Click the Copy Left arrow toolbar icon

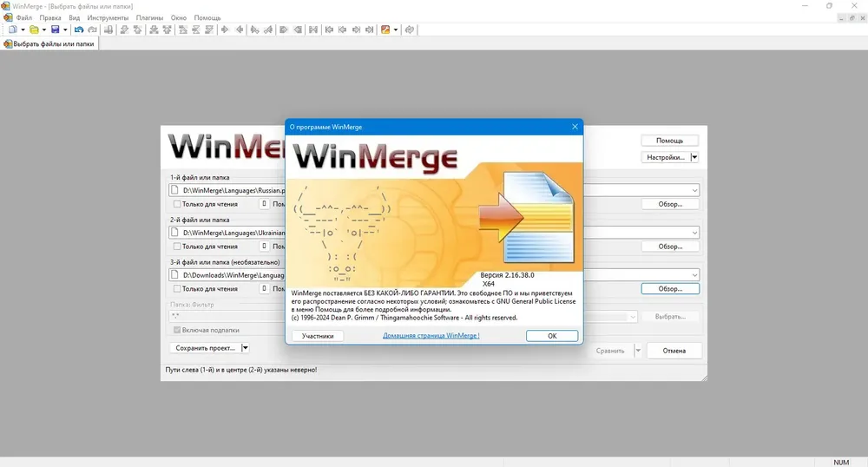(240, 30)
